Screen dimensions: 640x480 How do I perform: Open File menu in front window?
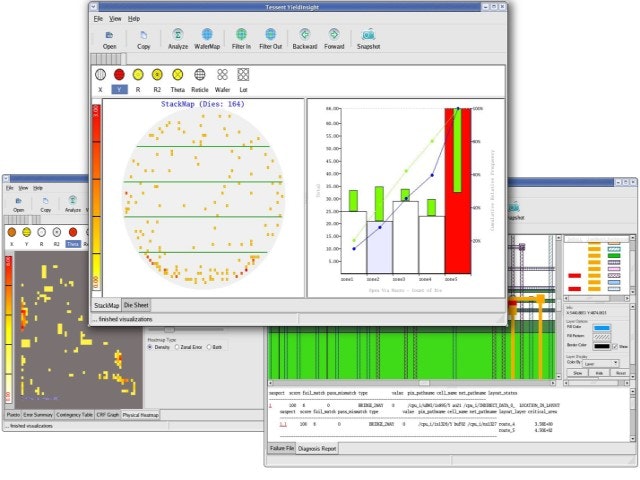coord(98,19)
